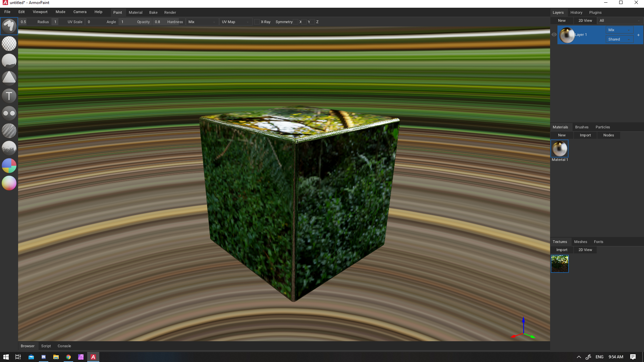The width and height of the screenshot is (644, 362).
Task: Open the Mix blend mode dropdown
Action: pyautogui.click(x=619, y=30)
